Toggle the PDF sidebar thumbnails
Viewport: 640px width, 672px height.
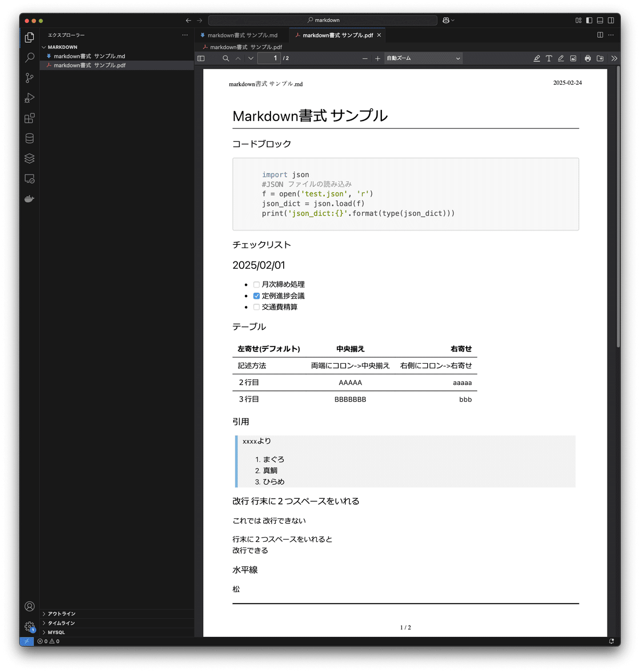(x=202, y=58)
